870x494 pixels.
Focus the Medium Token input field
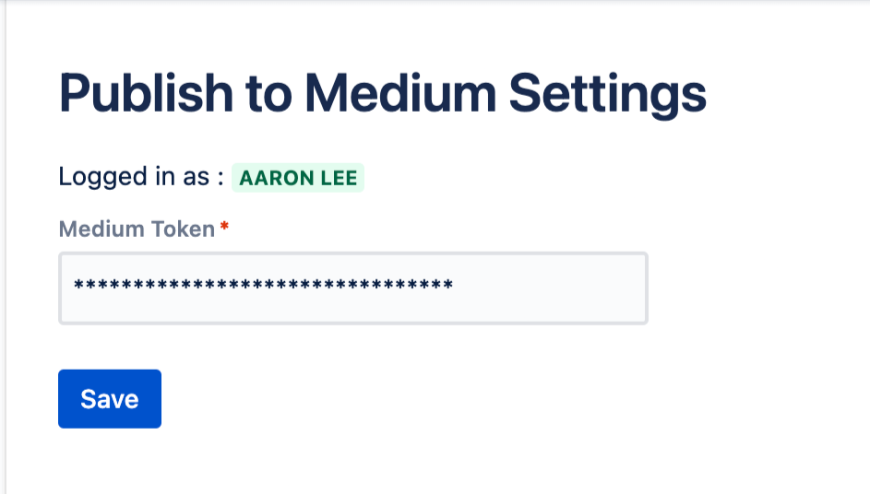point(353,288)
